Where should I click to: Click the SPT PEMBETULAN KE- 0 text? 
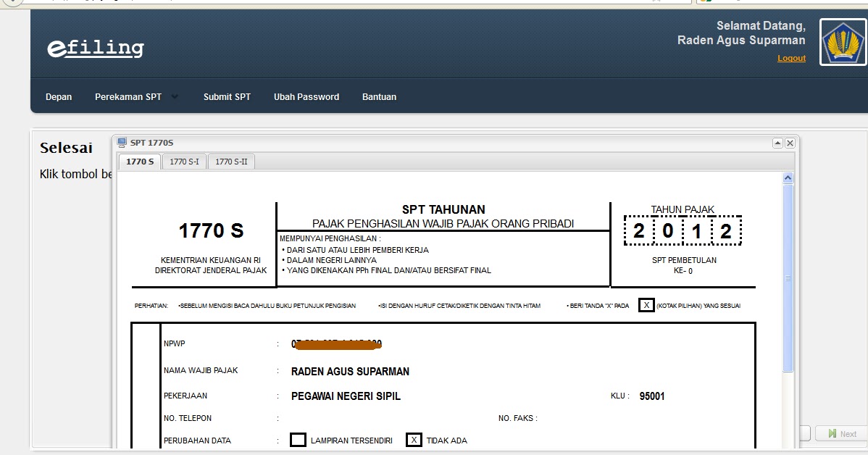[684, 265]
